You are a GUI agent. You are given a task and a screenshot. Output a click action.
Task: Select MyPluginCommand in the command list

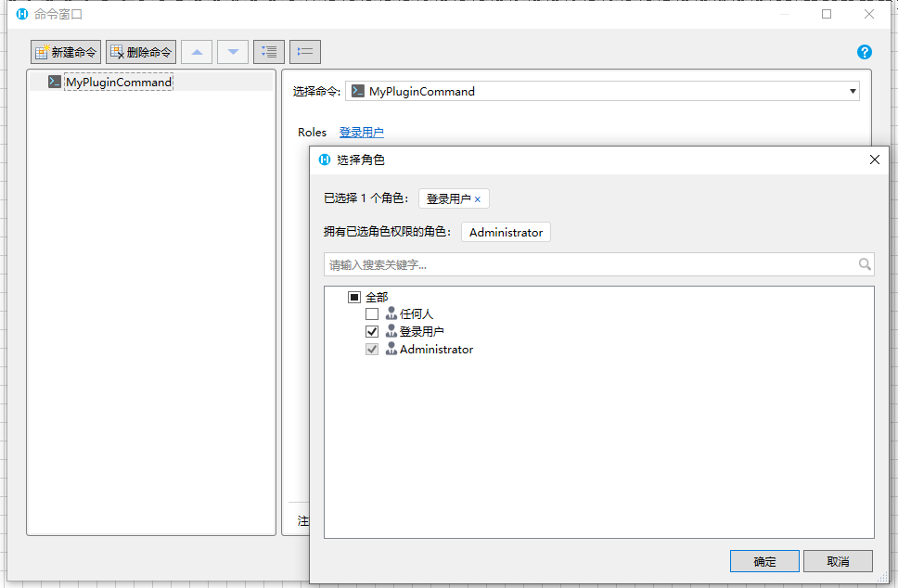[119, 82]
